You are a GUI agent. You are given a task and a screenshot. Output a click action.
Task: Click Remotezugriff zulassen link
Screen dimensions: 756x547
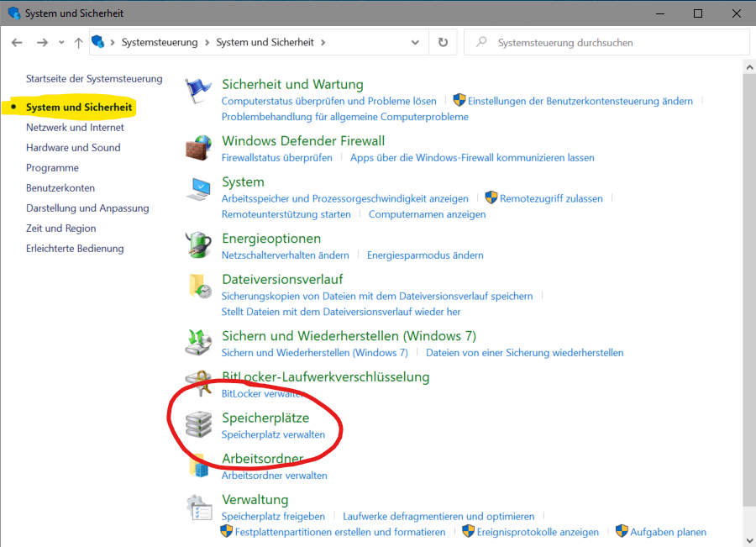point(551,199)
